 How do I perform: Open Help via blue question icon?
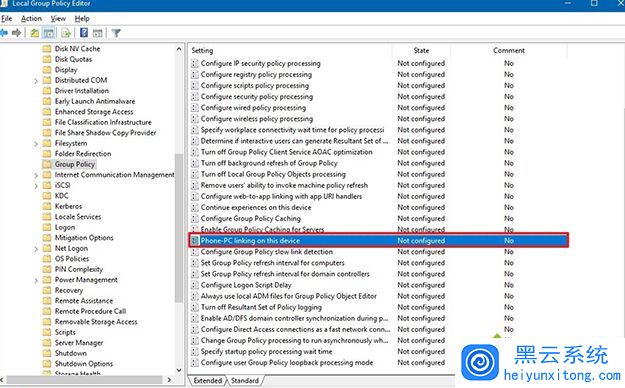point(84,33)
